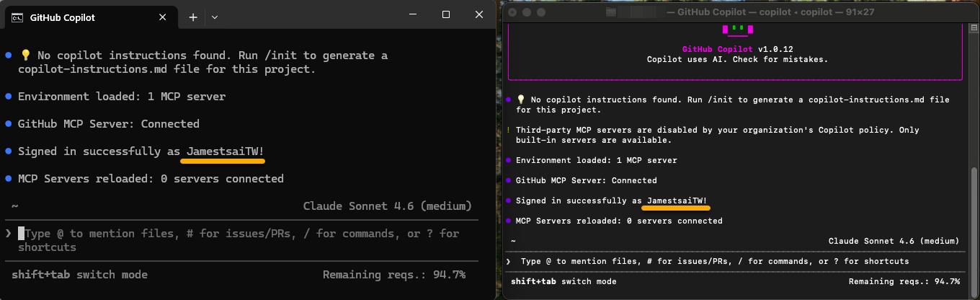Click the folder icon in macOS terminal title bar
This screenshot has width=980, height=300.
pos(611,12)
